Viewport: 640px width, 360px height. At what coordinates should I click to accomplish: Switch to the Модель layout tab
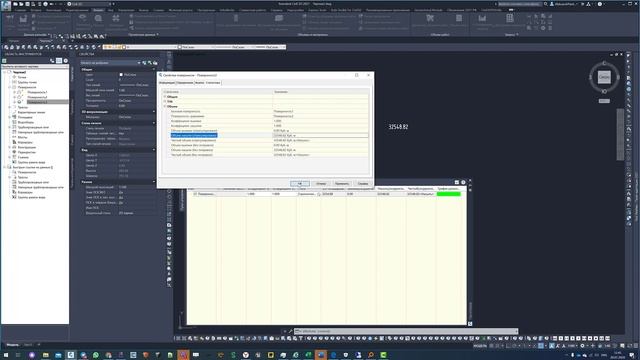(x=13, y=345)
